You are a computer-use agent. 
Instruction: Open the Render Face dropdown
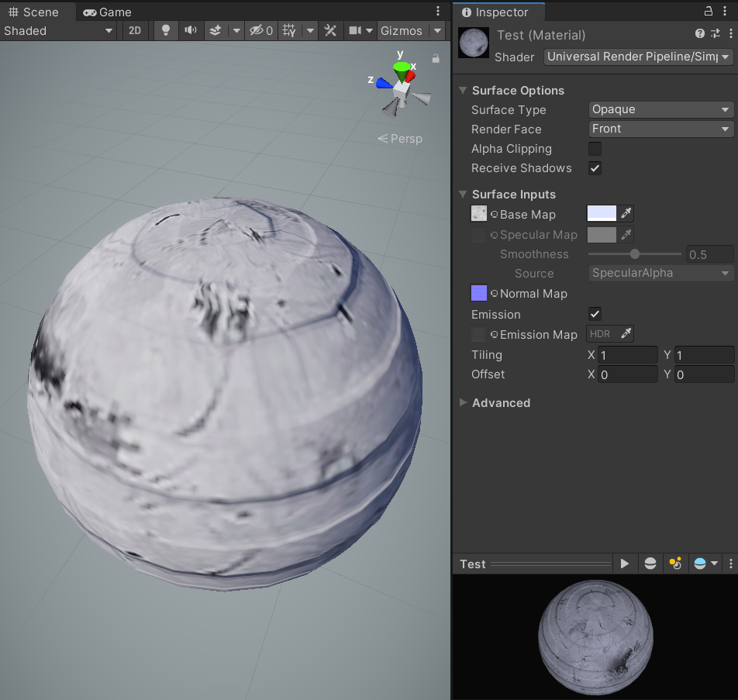click(660, 129)
